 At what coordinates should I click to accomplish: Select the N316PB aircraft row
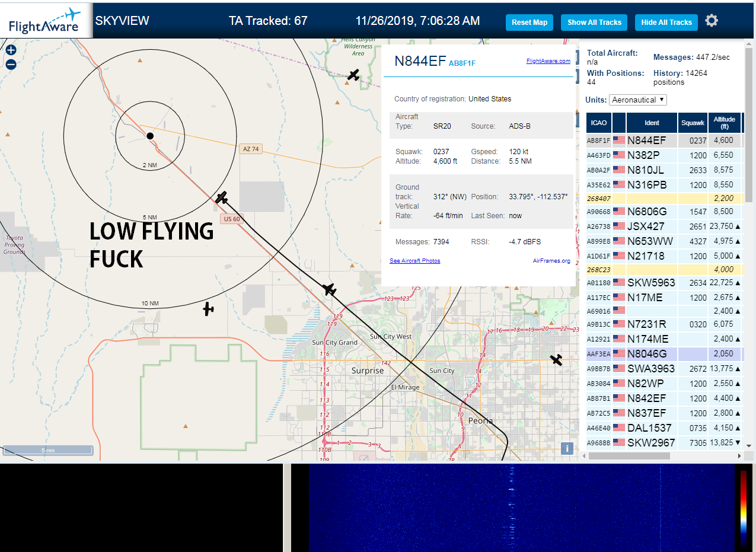[664, 185]
